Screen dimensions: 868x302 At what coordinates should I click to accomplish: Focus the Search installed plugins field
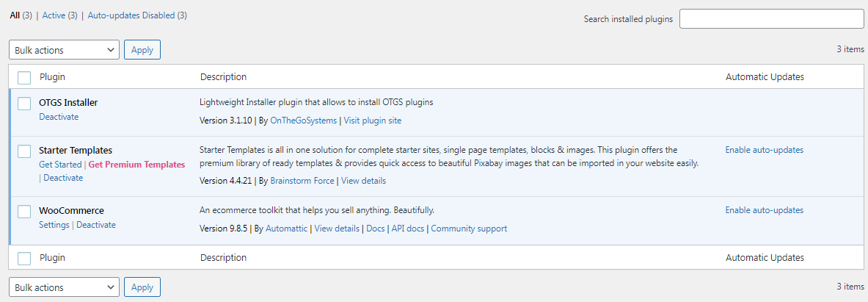772,19
